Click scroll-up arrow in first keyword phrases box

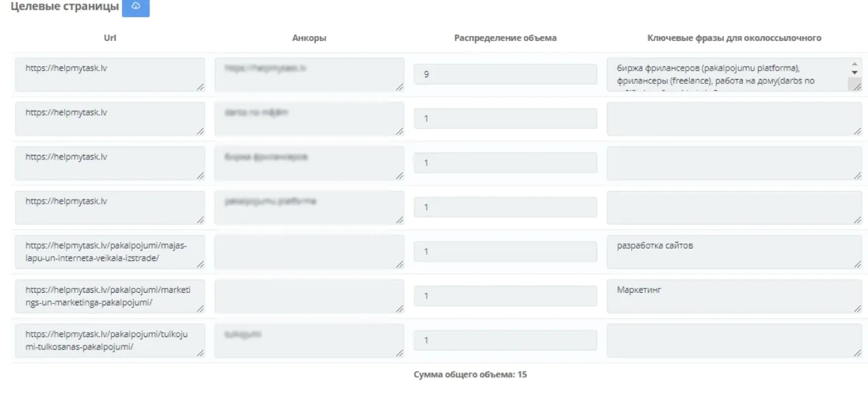click(x=855, y=65)
